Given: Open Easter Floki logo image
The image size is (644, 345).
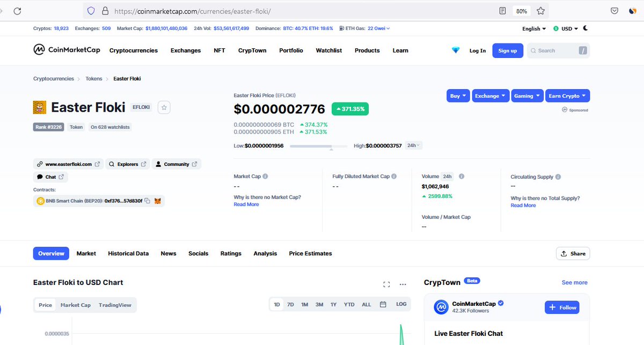Looking at the screenshot, I should [40, 107].
